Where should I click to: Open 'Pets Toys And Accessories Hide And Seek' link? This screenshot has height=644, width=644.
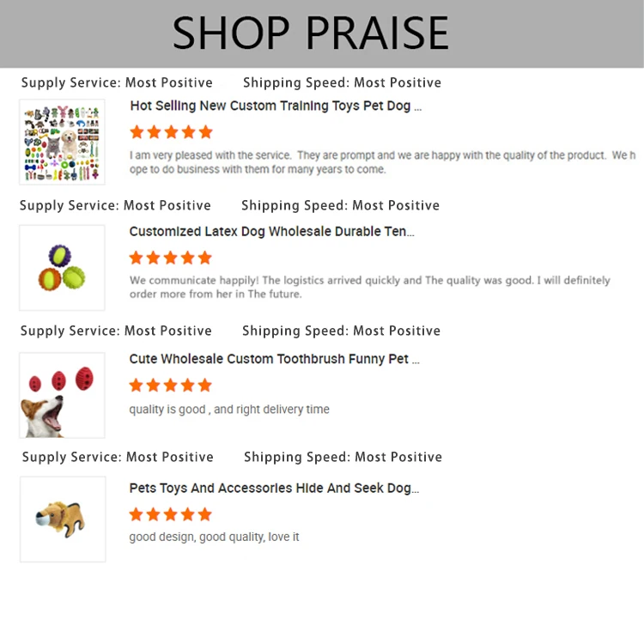coord(274,488)
